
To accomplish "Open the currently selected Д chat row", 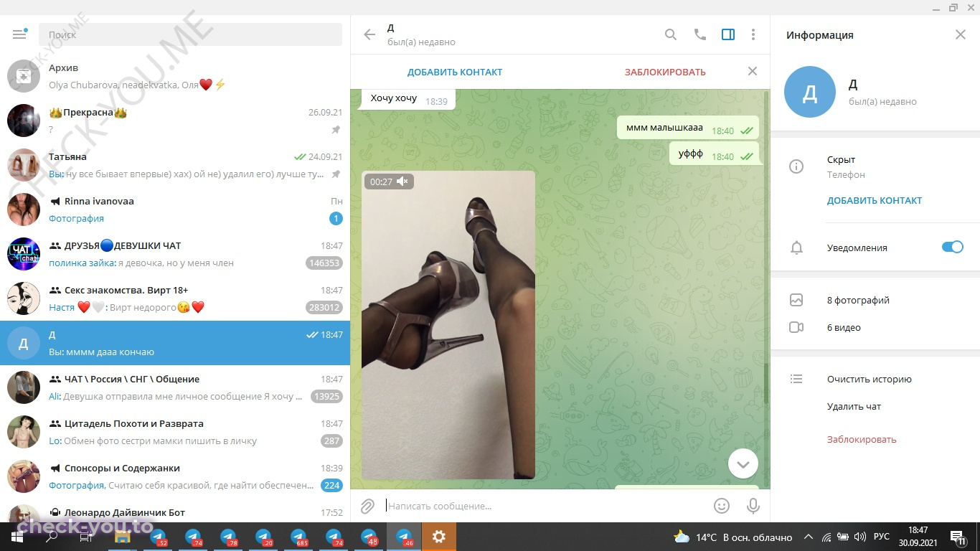I will coord(175,343).
